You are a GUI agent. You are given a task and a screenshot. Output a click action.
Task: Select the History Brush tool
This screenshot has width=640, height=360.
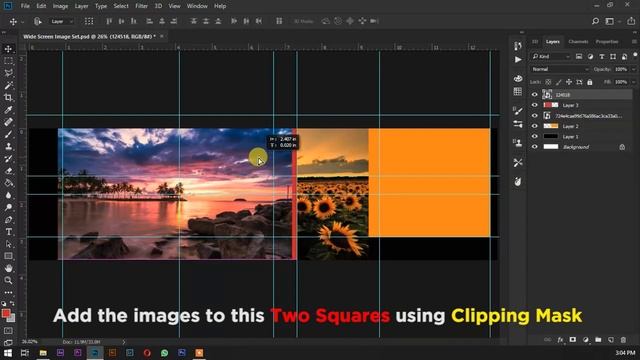[8, 159]
